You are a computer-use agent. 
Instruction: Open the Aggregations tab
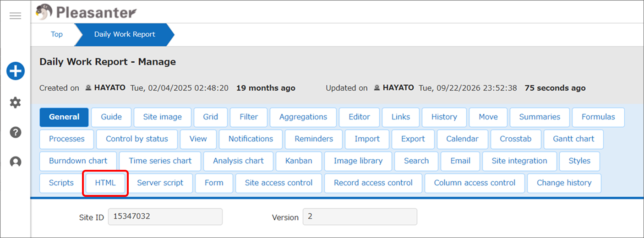coord(303,117)
